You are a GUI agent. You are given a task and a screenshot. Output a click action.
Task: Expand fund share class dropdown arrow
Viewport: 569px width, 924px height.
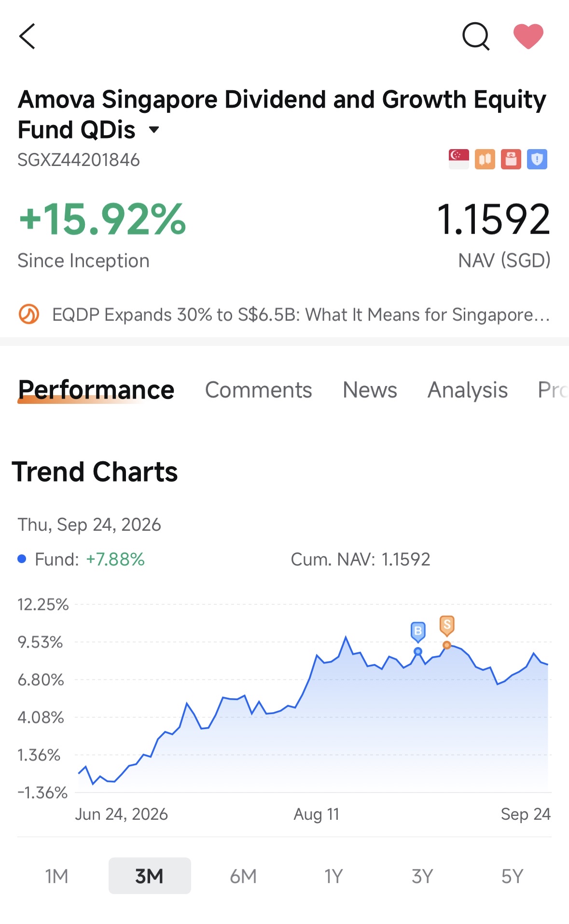point(154,129)
